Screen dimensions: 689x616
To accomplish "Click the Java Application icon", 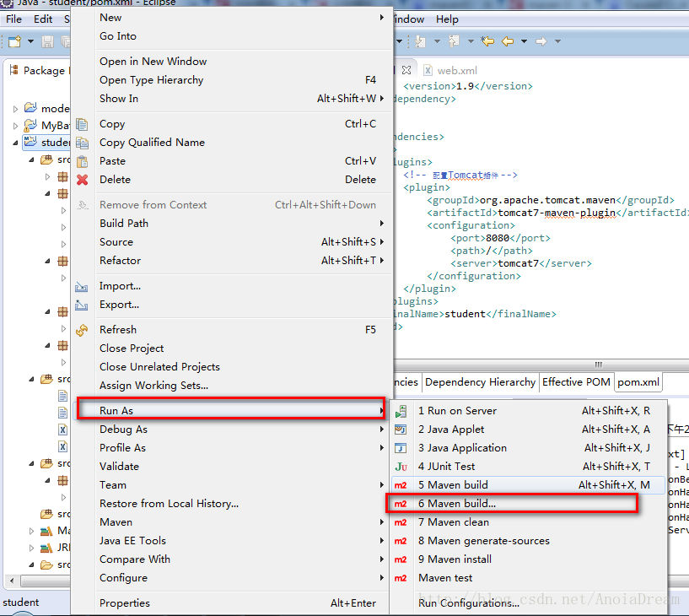I will (401, 448).
